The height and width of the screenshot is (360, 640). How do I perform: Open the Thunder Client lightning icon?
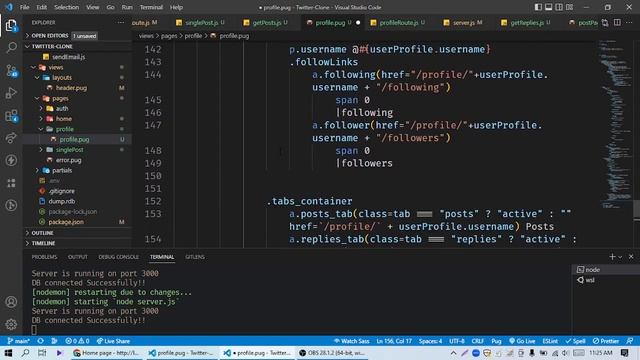[11, 160]
